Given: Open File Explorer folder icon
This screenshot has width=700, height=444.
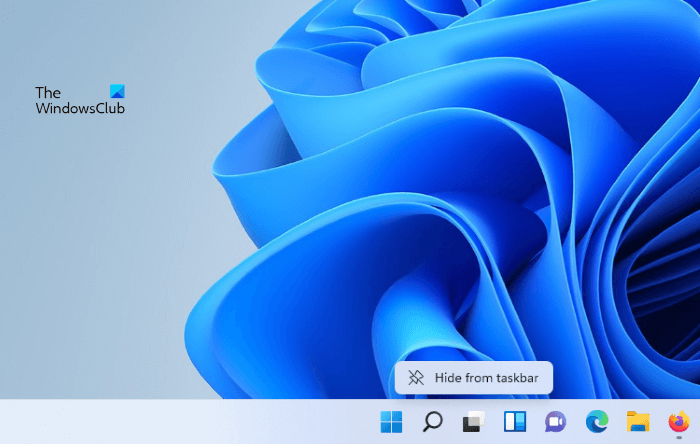Looking at the screenshot, I should point(638,422).
